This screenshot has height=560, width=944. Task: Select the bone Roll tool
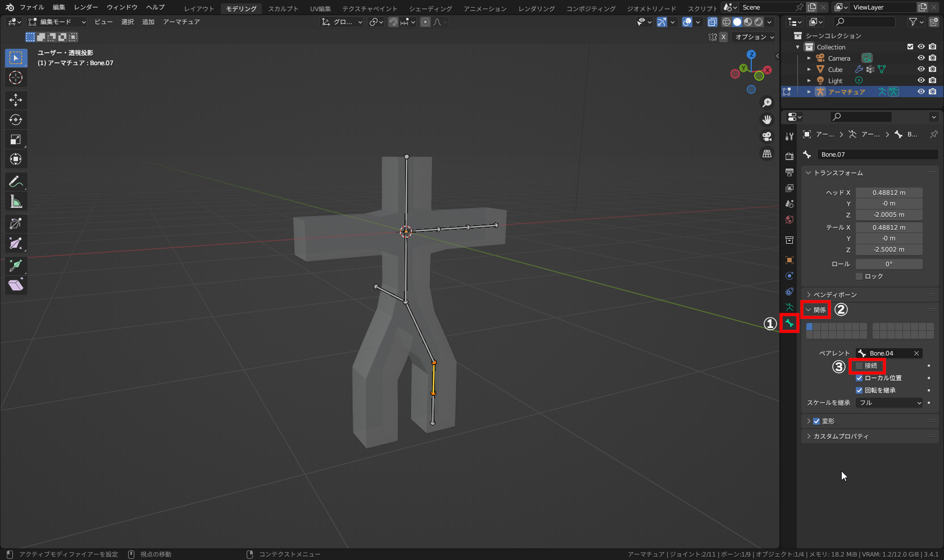(x=16, y=224)
